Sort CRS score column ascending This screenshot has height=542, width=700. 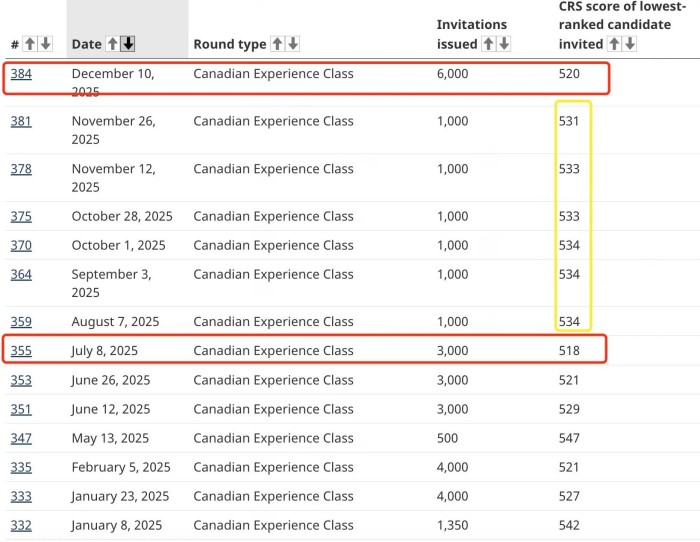coord(615,44)
